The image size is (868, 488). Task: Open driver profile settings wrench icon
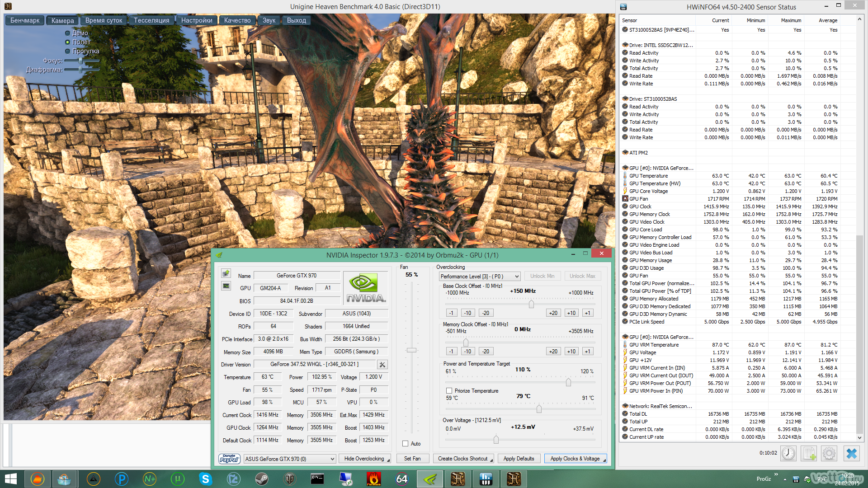click(382, 365)
